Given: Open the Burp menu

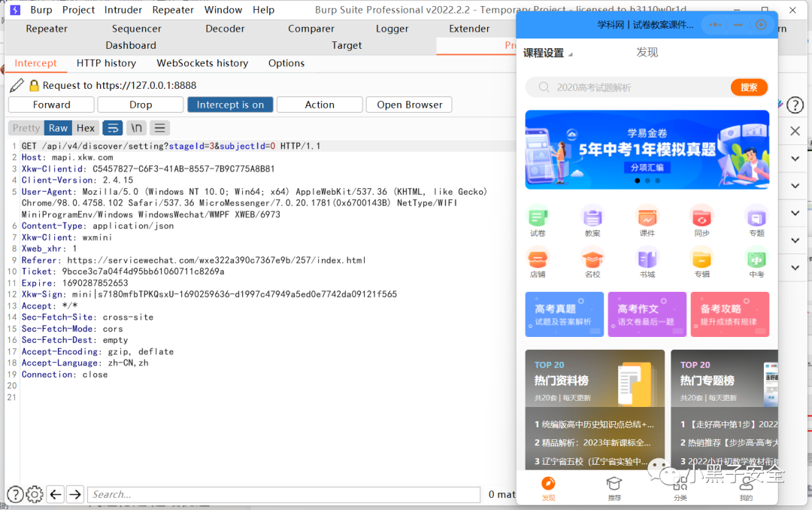Looking at the screenshot, I should pyautogui.click(x=41, y=10).
